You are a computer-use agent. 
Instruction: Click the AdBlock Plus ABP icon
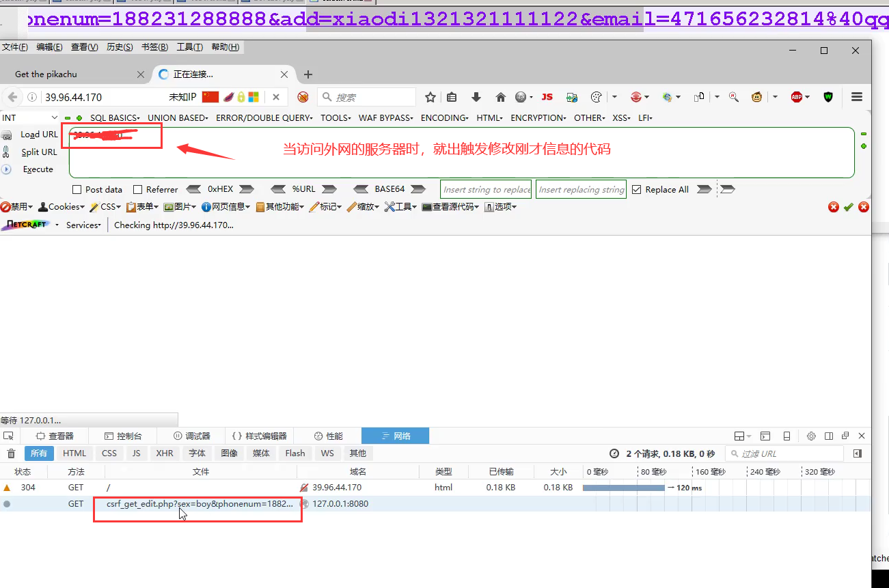tap(797, 97)
